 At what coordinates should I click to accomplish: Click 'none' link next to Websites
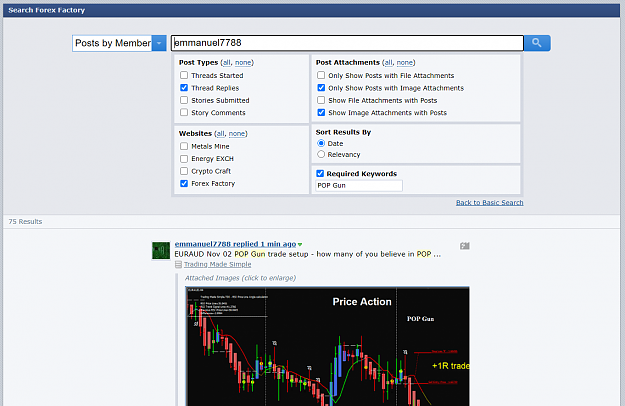point(237,133)
